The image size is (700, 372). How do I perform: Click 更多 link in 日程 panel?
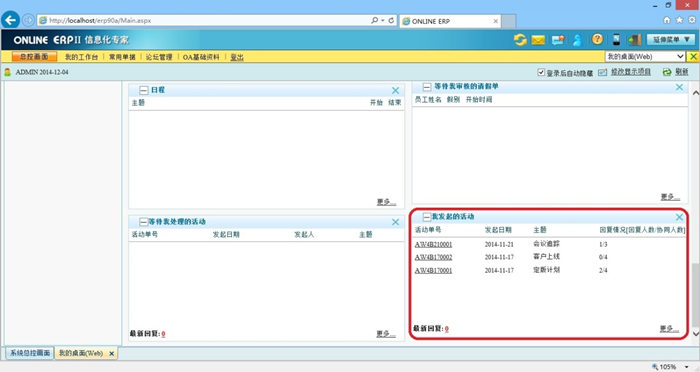386,202
